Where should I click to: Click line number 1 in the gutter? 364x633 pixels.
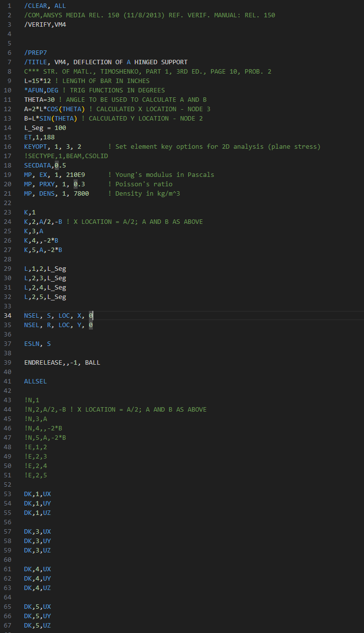click(9, 5)
